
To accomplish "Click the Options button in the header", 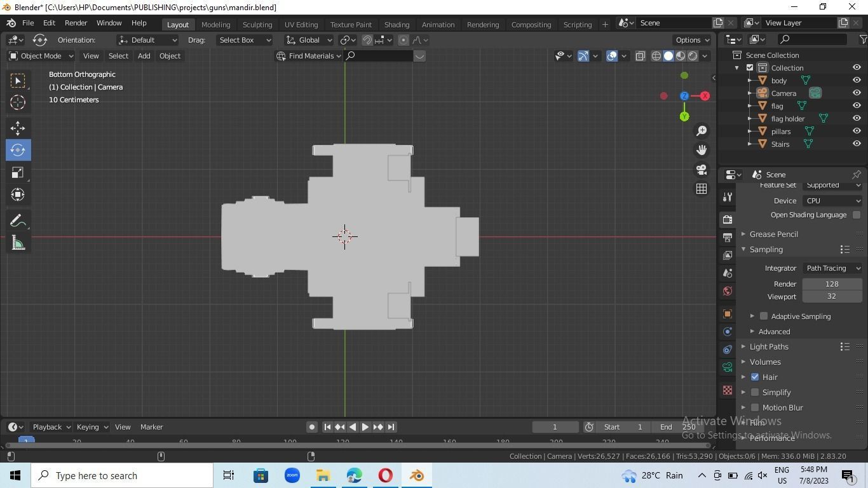I will [x=693, y=40].
